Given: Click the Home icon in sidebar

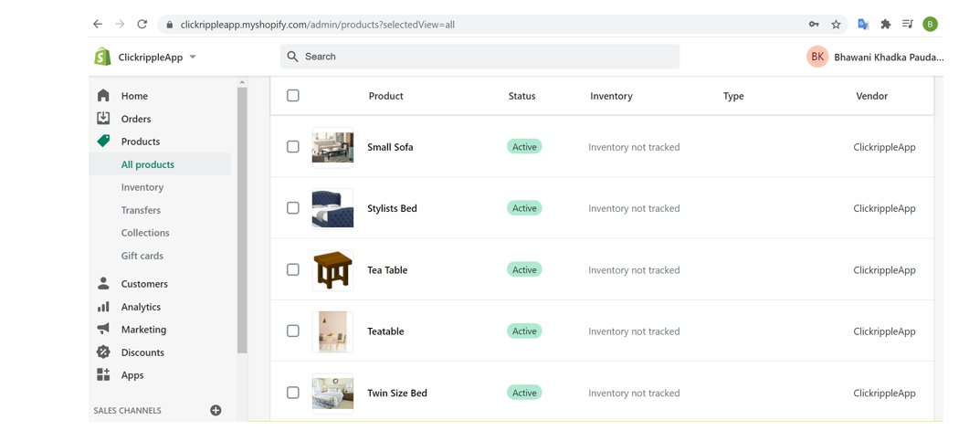Looking at the screenshot, I should click(103, 96).
